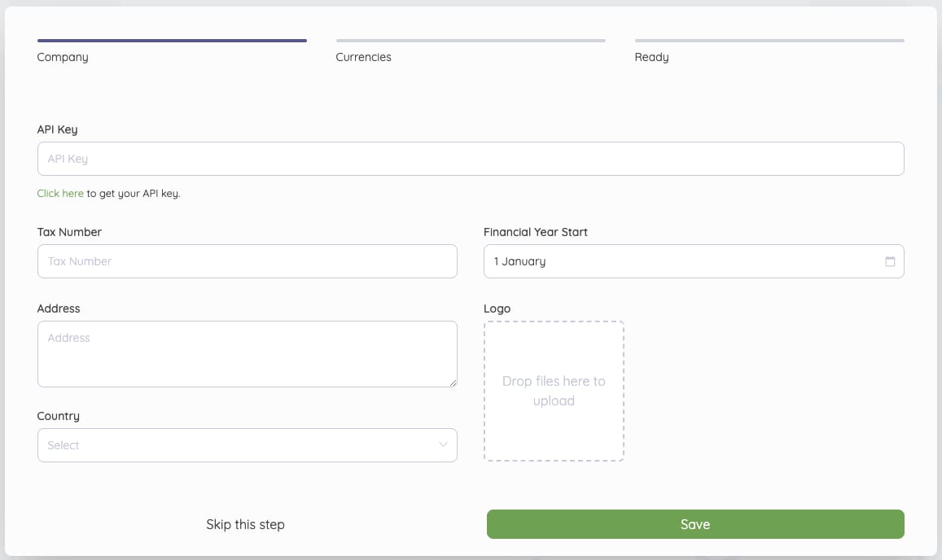Save the company settings

[x=694, y=524]
